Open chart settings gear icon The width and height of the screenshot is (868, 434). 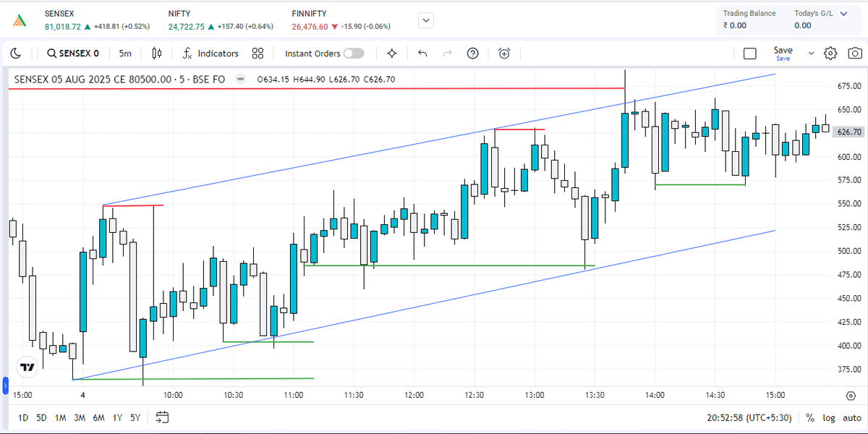point(830,54)
